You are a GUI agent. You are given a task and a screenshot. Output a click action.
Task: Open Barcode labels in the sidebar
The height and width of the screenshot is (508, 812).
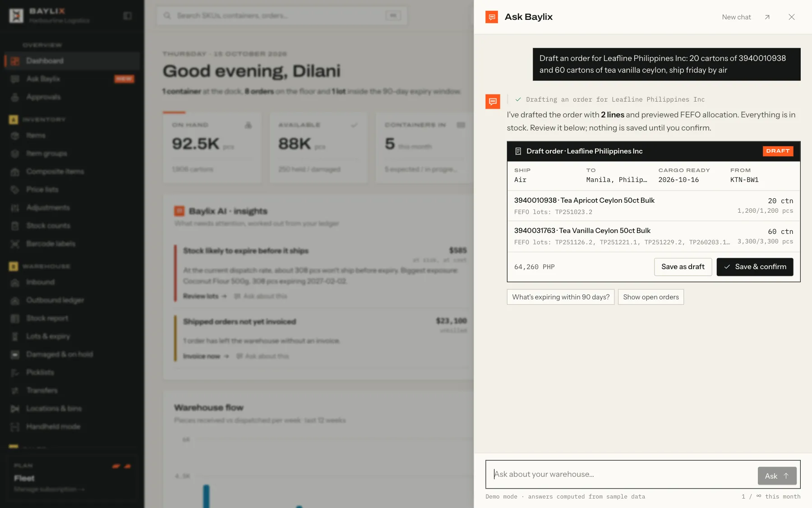(72, 244)
